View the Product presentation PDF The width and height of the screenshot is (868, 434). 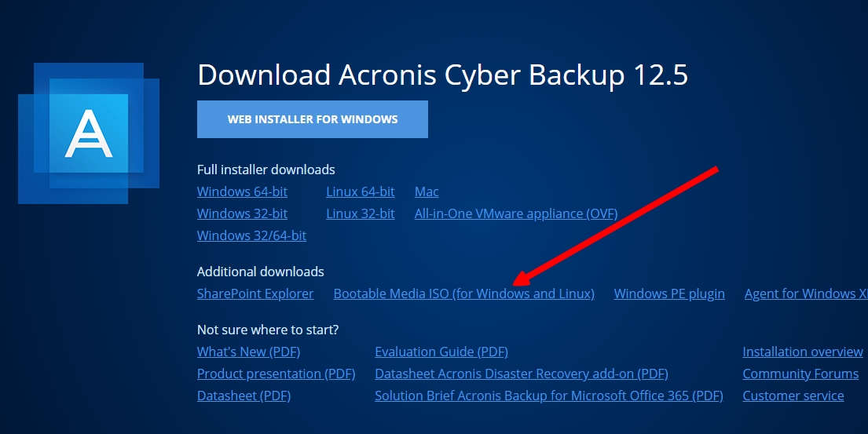(x=276, y=374)
